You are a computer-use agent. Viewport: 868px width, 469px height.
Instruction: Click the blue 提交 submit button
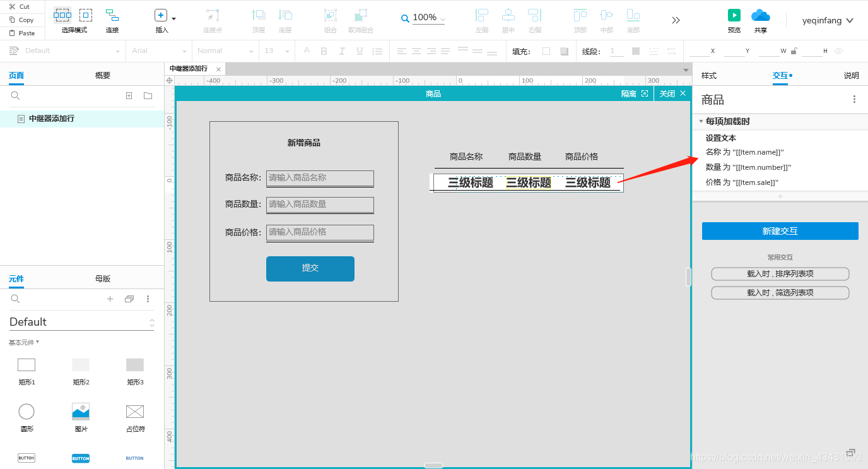coord(310,268)
